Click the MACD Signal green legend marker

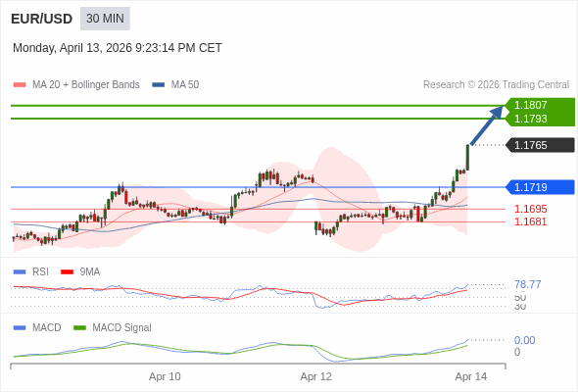pos(79,327)
